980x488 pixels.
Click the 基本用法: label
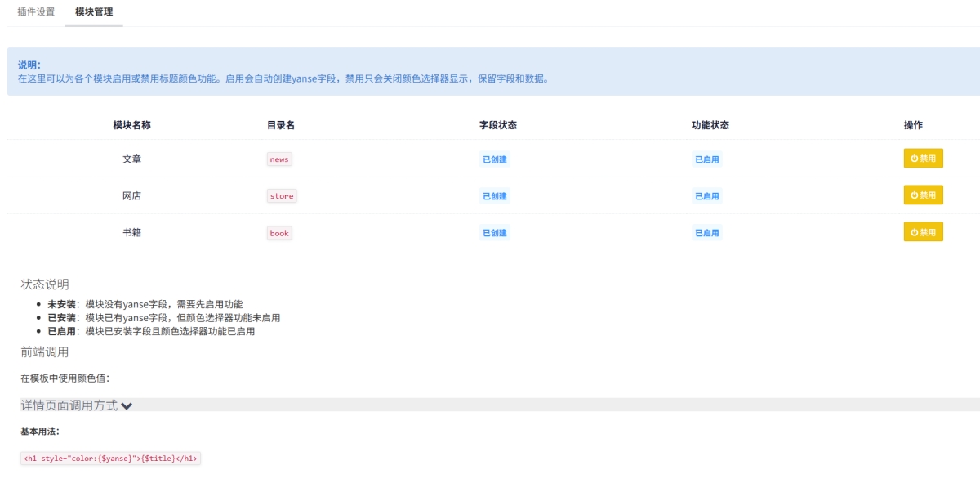40,431
